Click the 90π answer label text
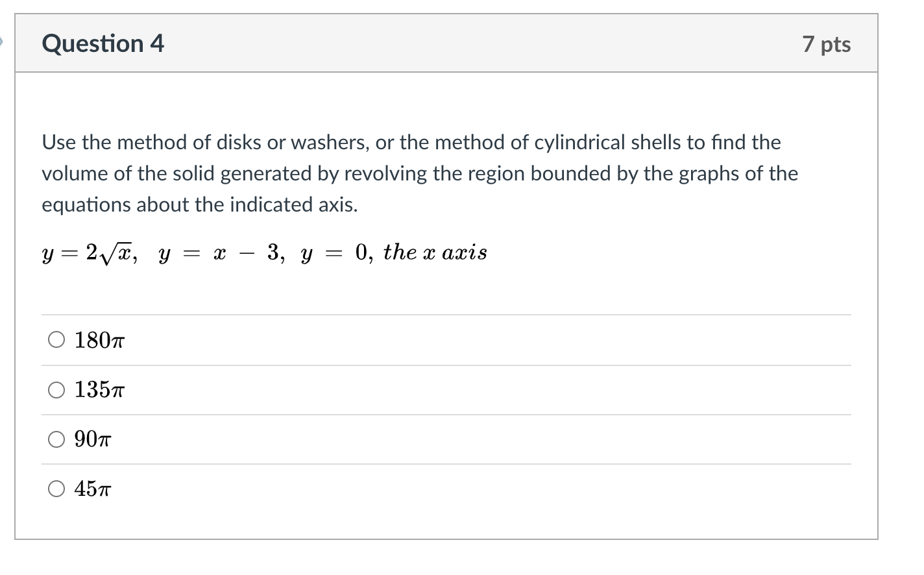Viewport: 924px width, 575px height. (x=93, y=439)
